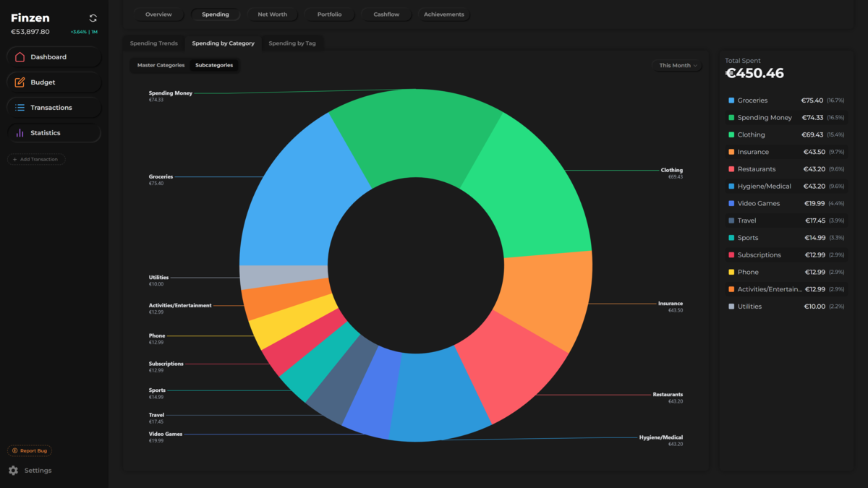Switch to the Spending Trends tab
This screenshot has height=488, width=868.
pos(153,43)
